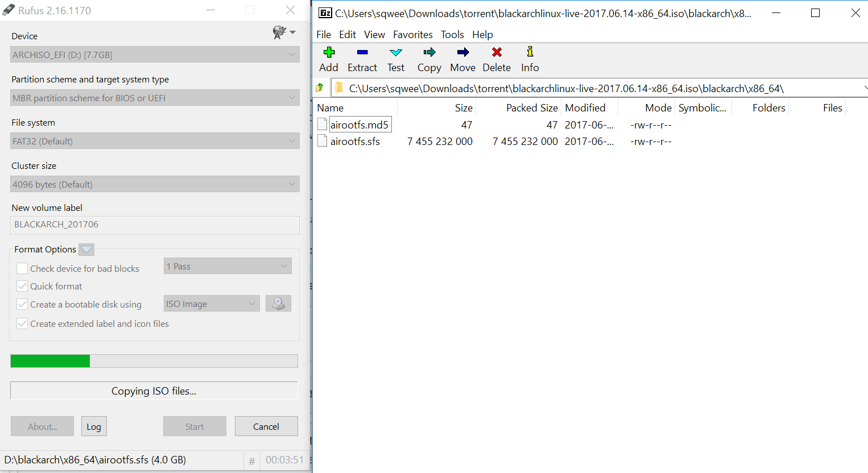Open the Partition scheme dropdown
Screen dimensions: 868x473
point(155,98)
